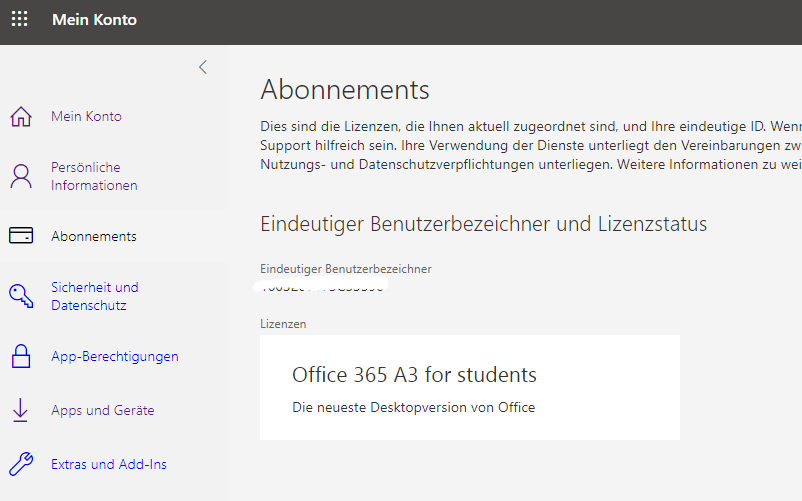802x501 pixels.
Task: Click the Office 365 A3 for students license title
Action: [414, 375]
